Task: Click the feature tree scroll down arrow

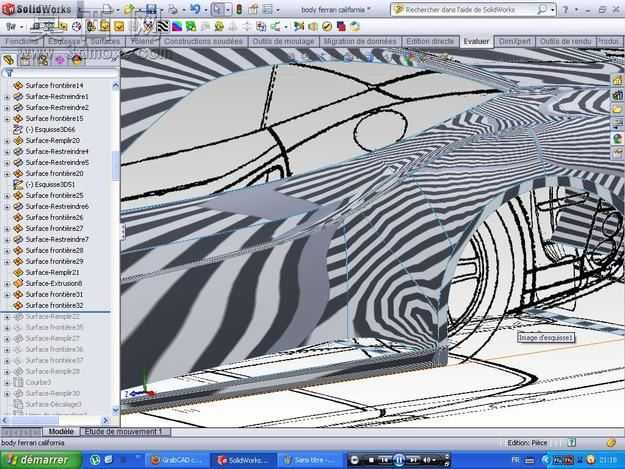Action: click(x=116, y=410)
